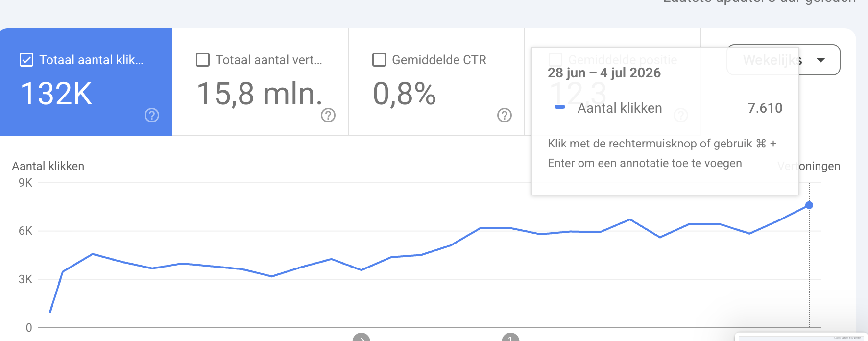The image size is (868, 341).
Task: Click the annotation marker numbered 1 below chart
Action: click(510, 337)
